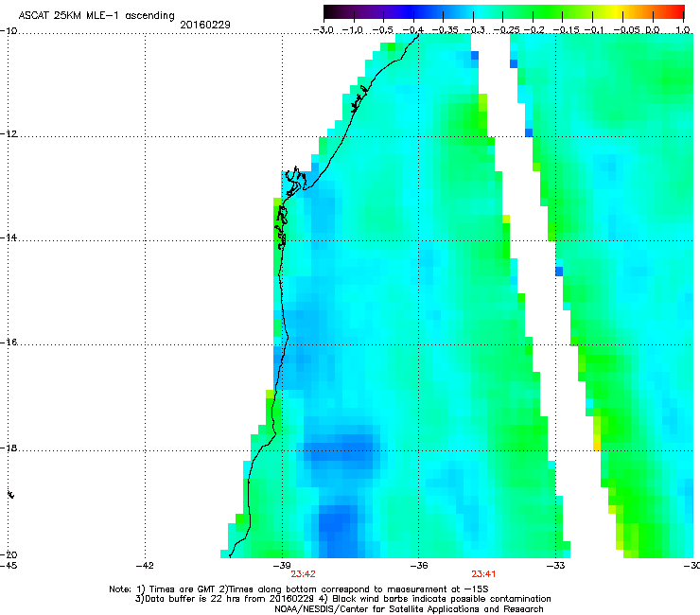Click the red 23:42 swath time
This screenshot has height=615, width=700.
click(x=303, y=574)
